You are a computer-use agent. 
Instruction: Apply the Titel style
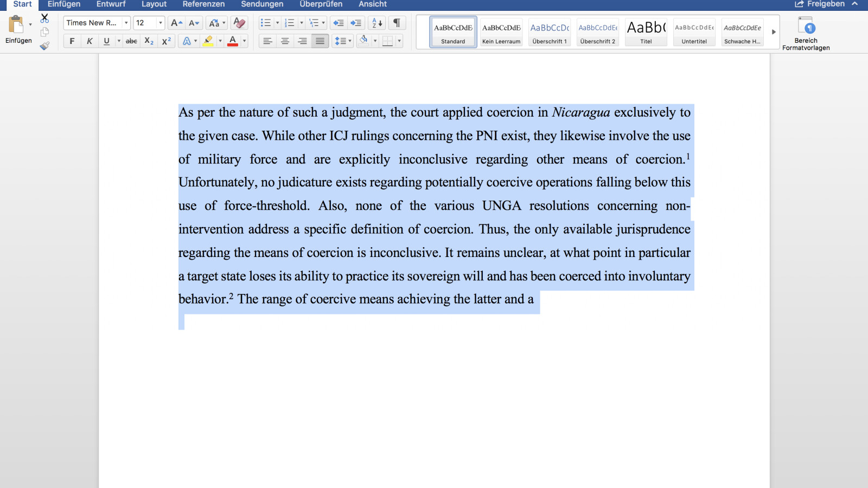click(x=646, y=32)
